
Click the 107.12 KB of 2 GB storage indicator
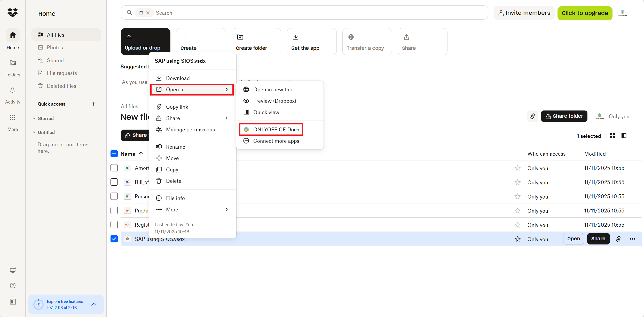[61, 307]
